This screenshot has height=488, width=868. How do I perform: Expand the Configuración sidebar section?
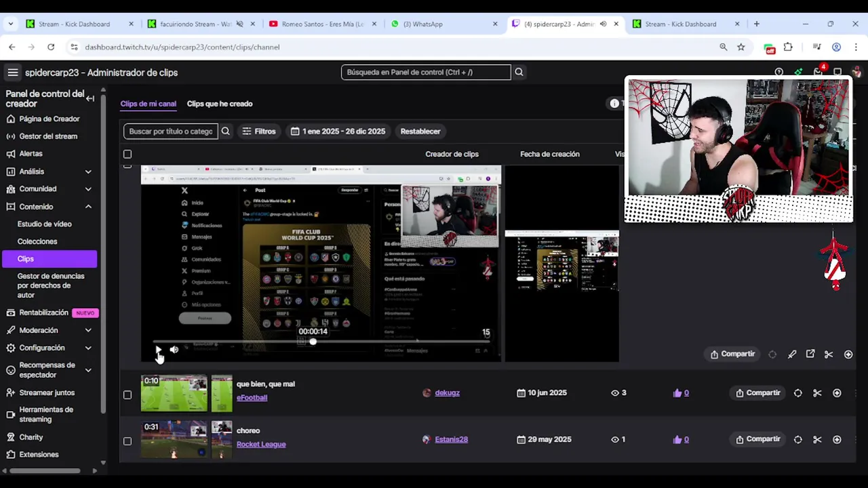coord(88,348)
